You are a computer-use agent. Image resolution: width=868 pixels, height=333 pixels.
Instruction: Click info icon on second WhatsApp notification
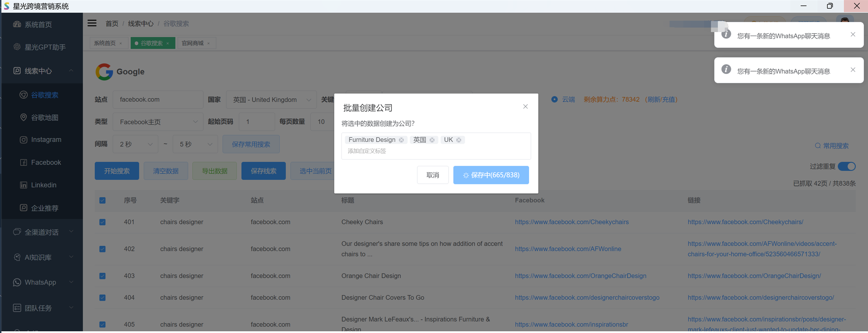pyautogui.click(x=726, y=69)
